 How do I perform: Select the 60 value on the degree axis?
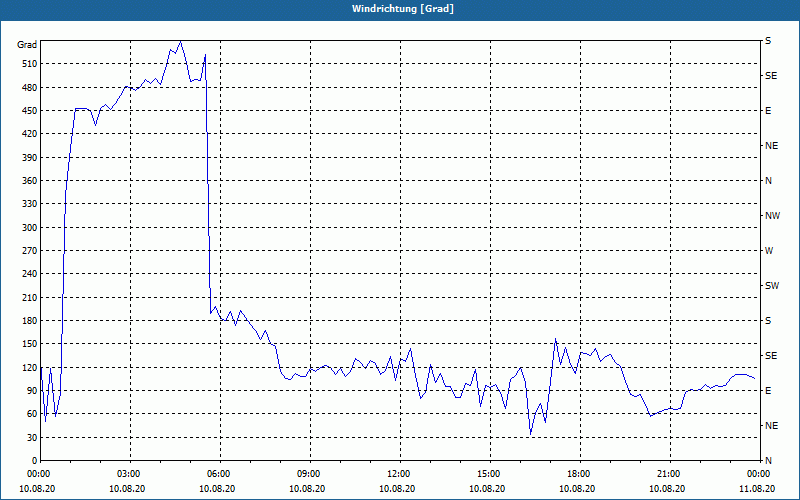(32, 414)
